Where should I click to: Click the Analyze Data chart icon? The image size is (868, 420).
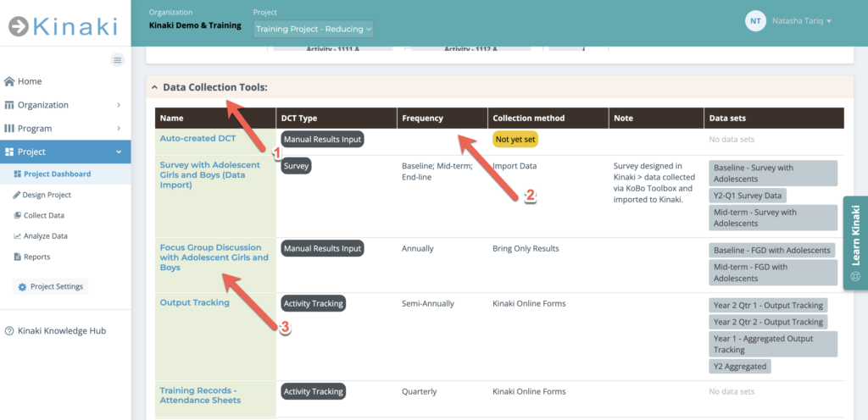(17, 236)
